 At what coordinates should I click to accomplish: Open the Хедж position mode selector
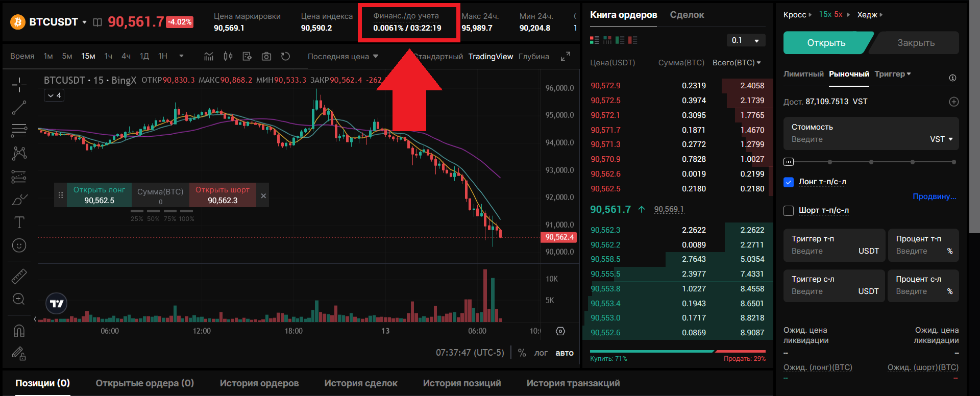point(870,15)
